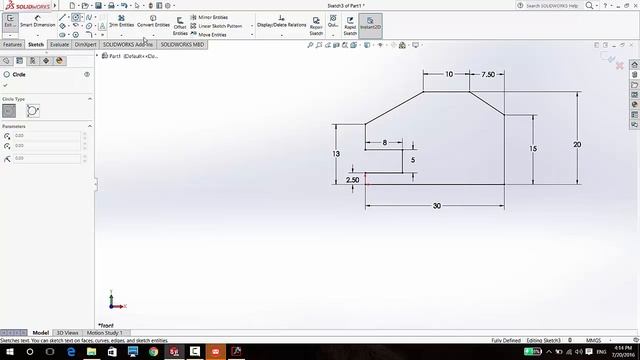
Task: Select the Circle sketch tool in ribbon
Action: coord(76,18)
